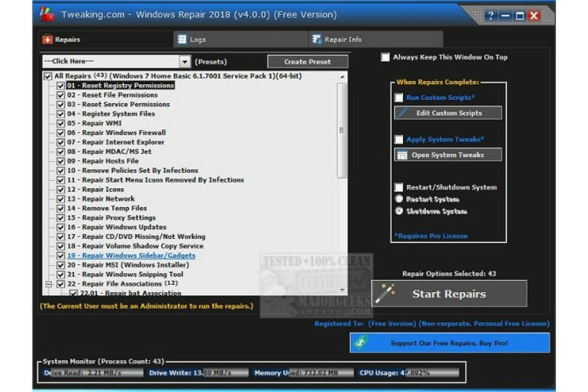Open the Click Here presets dropdown
This screenshot has width=588, height=392.
[184, 60]
